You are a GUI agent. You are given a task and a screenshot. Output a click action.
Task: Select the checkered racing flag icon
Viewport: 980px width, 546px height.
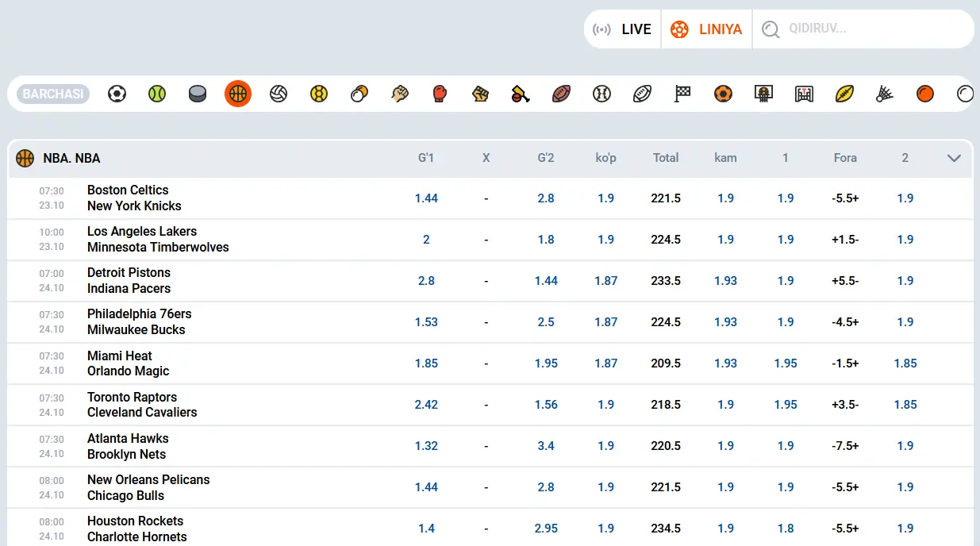click(x=682, y=94)
